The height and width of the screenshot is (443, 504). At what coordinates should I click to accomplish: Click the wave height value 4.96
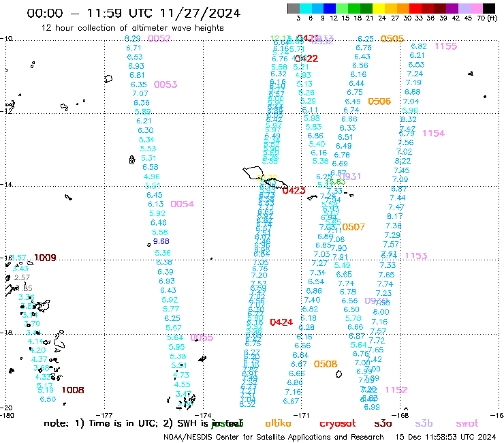(x=152, y=177)
